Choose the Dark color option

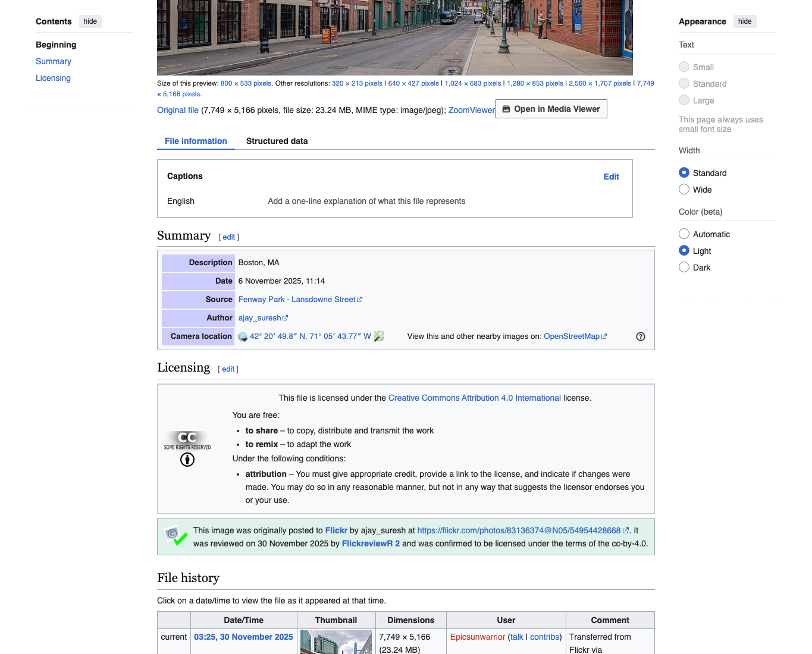pos(684,267)
